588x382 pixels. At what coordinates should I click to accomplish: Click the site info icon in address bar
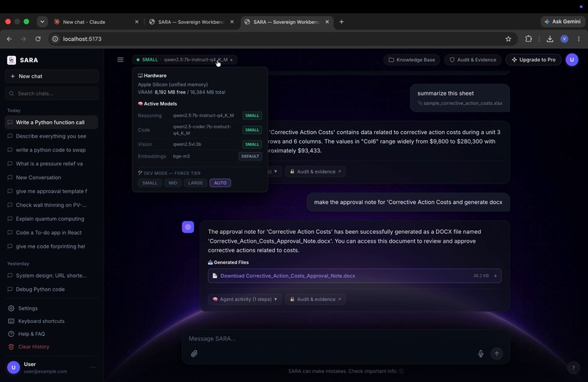[55, 39]
